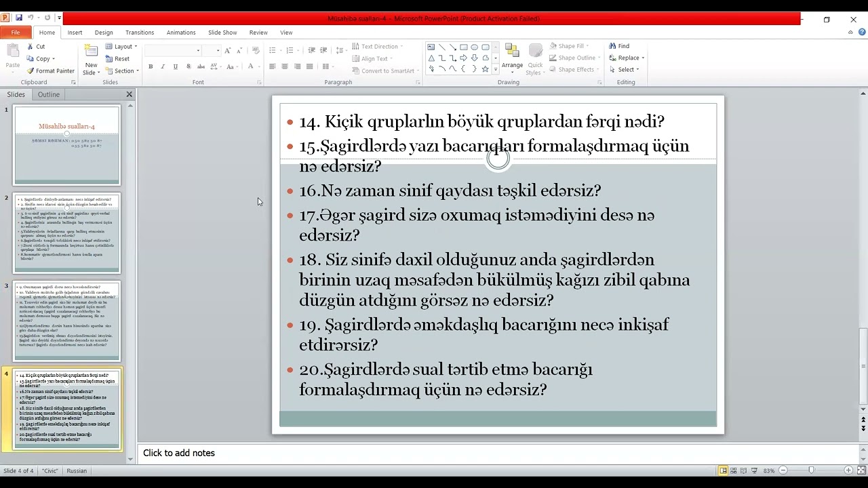Select the Text Box shape

pyautogui.click(x=431, y=47)
